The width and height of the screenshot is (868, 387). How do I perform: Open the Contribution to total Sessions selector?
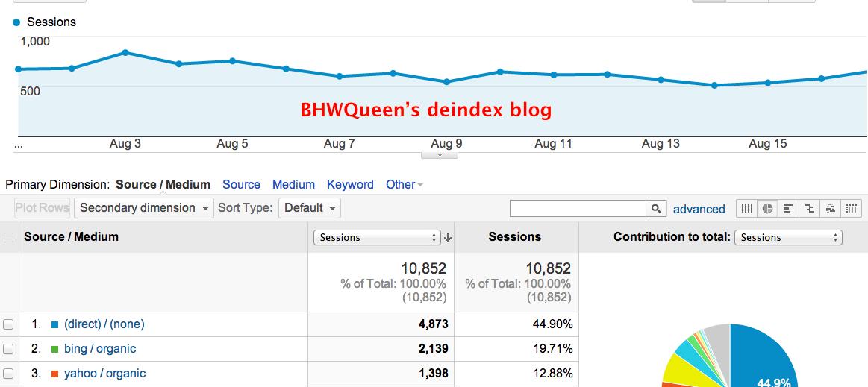[x=788, y=238]
